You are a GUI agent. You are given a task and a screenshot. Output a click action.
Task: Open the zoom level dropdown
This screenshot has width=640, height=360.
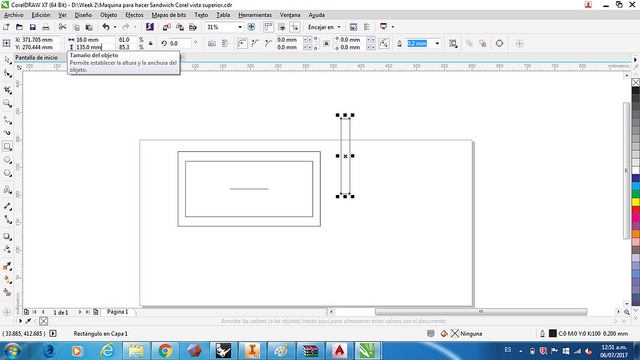(x=240, y=27)
